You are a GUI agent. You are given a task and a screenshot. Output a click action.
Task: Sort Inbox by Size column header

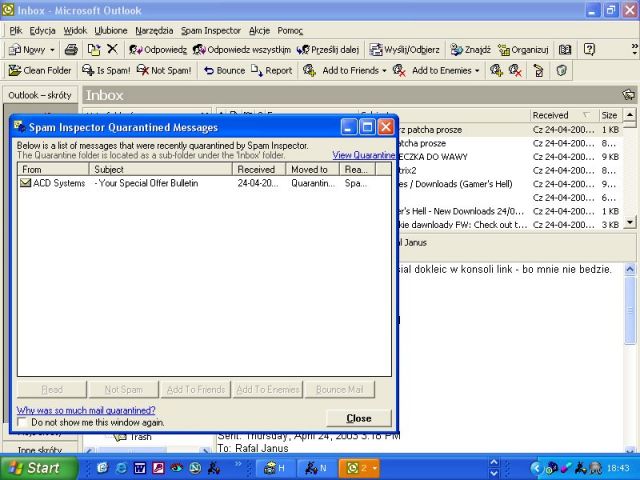click(610, 116)
